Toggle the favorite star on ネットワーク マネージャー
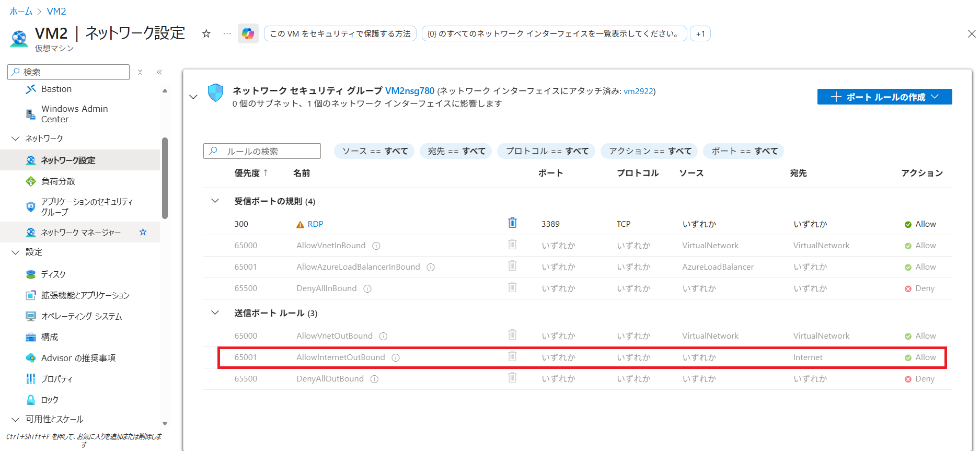980x451 pixels. pyautogui.click(x=143, y=232)
